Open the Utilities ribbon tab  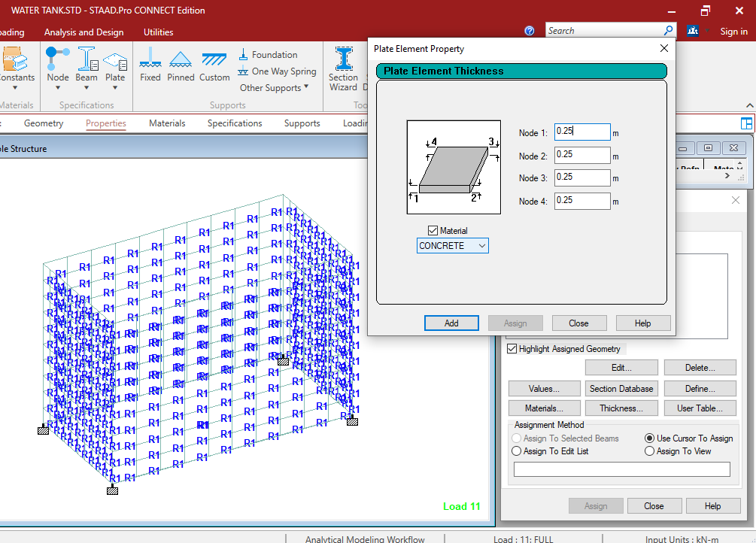tap(158, 32)
